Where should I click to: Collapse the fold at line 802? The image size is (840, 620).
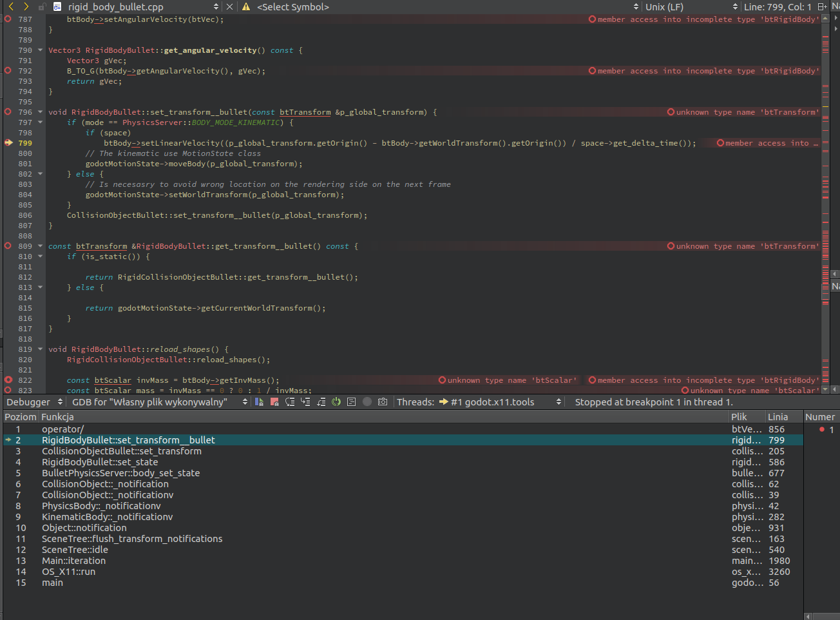click(40, 173)
